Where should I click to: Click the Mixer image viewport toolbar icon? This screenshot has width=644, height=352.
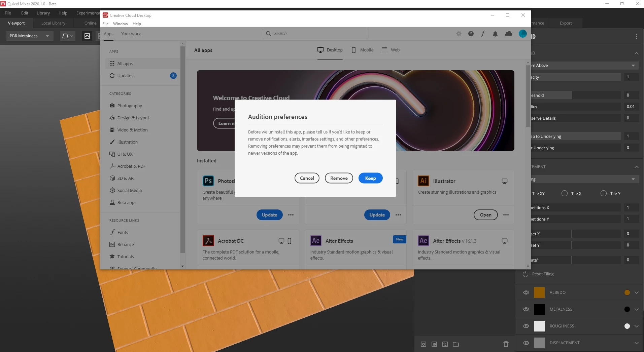tap(87, 36)
